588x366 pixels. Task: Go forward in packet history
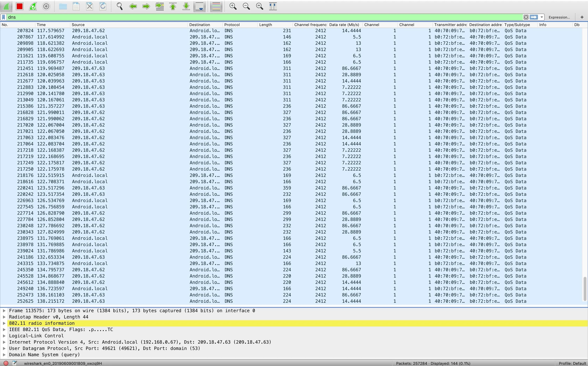click(146, 6)
